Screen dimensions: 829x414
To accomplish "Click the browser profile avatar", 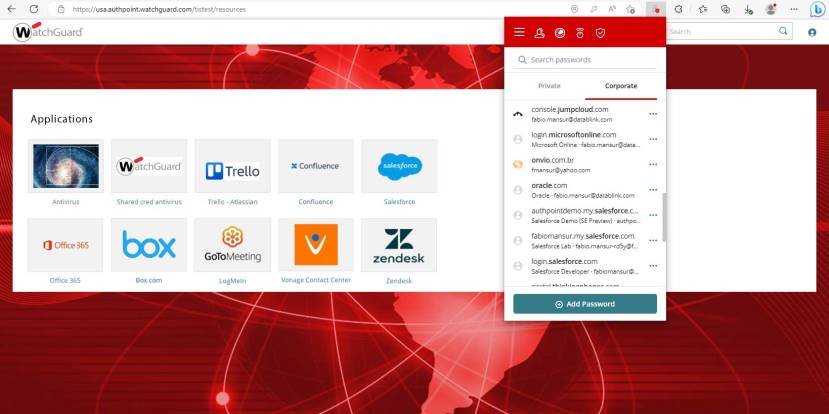I will coord(771,9).
